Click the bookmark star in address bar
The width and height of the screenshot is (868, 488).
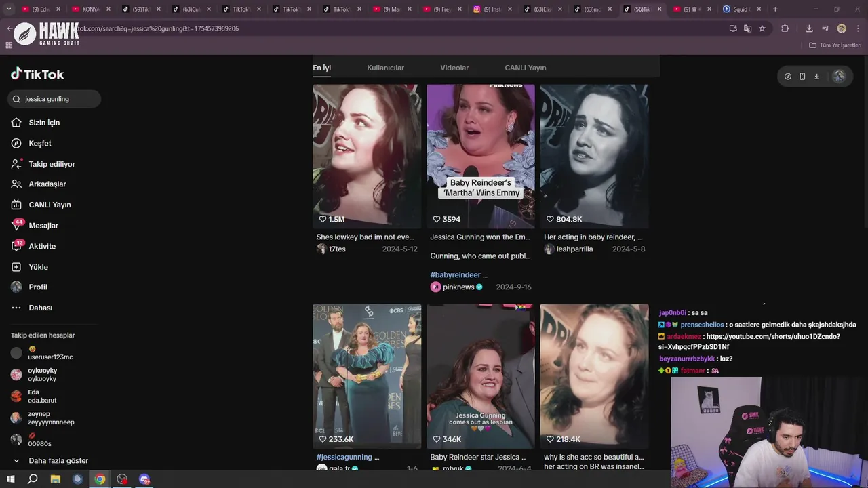762,28
